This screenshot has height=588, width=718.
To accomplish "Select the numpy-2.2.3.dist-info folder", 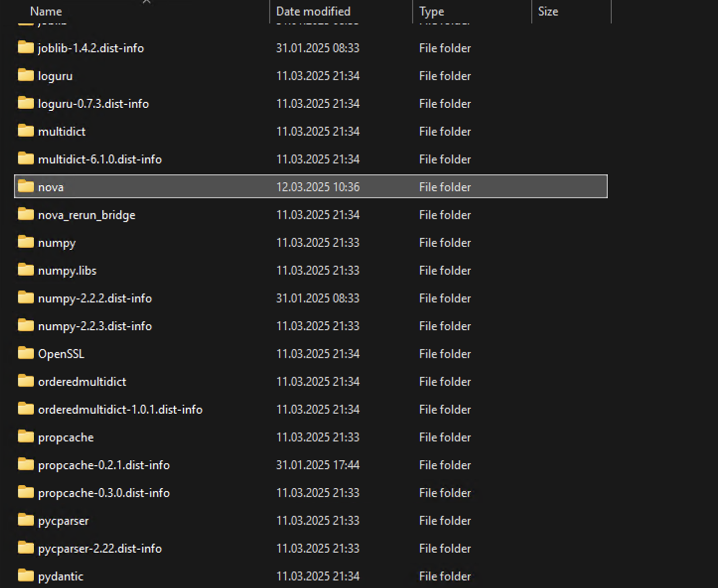I will click(95, 326).
